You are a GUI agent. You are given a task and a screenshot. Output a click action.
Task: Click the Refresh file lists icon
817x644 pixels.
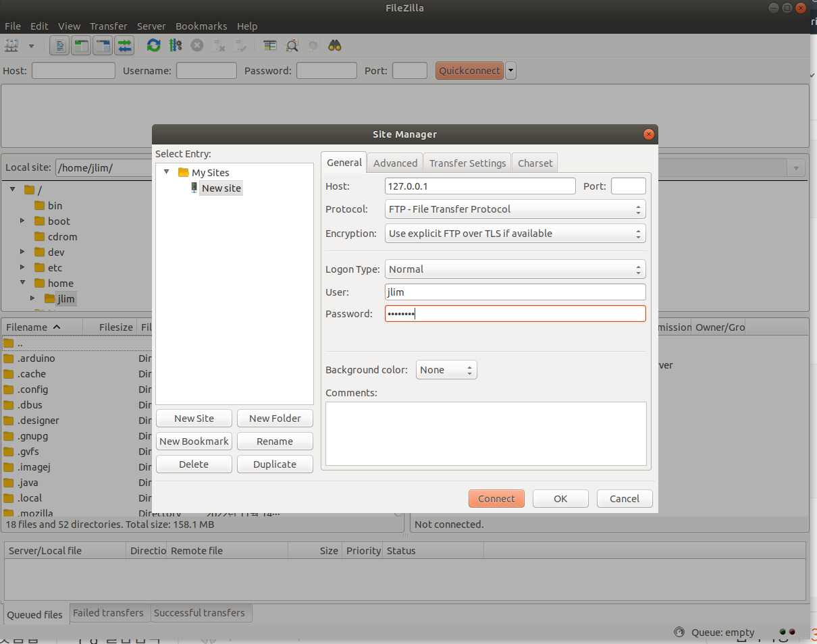pos(153,46)
